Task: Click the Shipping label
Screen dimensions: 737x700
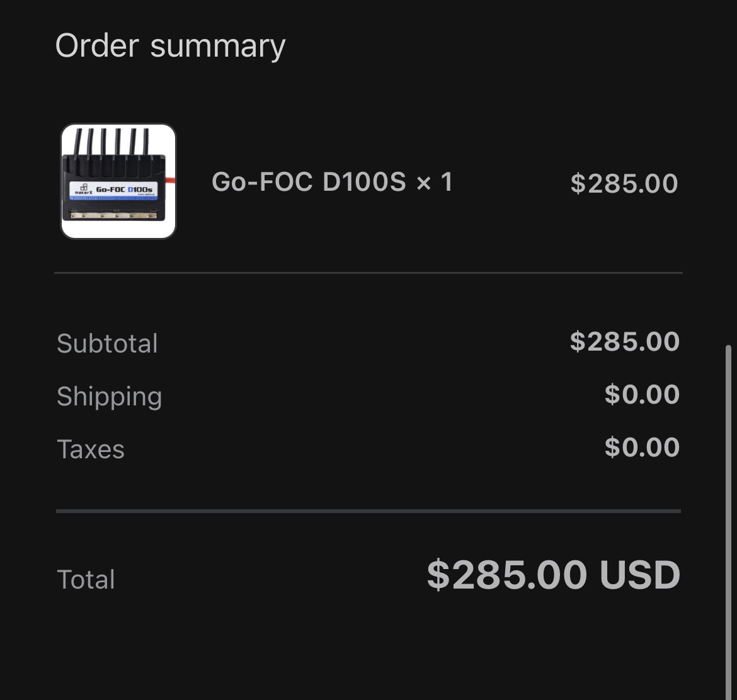Action: (109, 397)
